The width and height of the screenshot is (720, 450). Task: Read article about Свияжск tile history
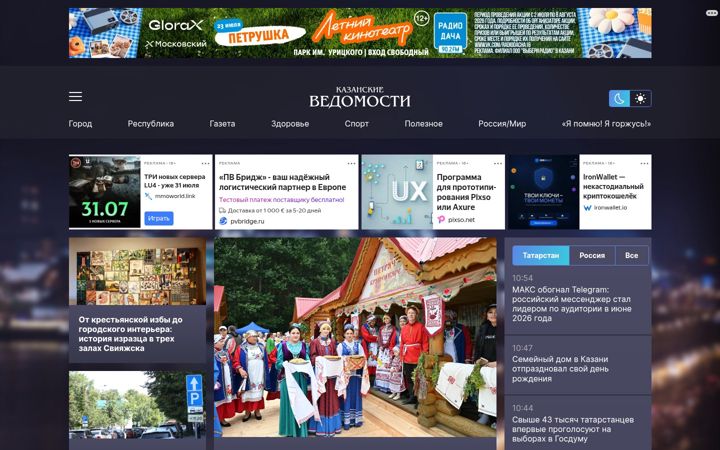130,334
